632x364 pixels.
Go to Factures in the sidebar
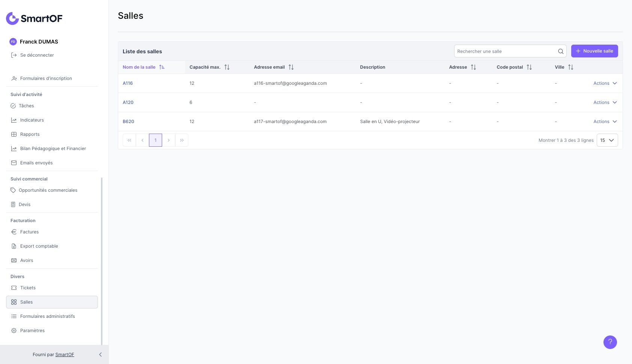coord(52,232)
